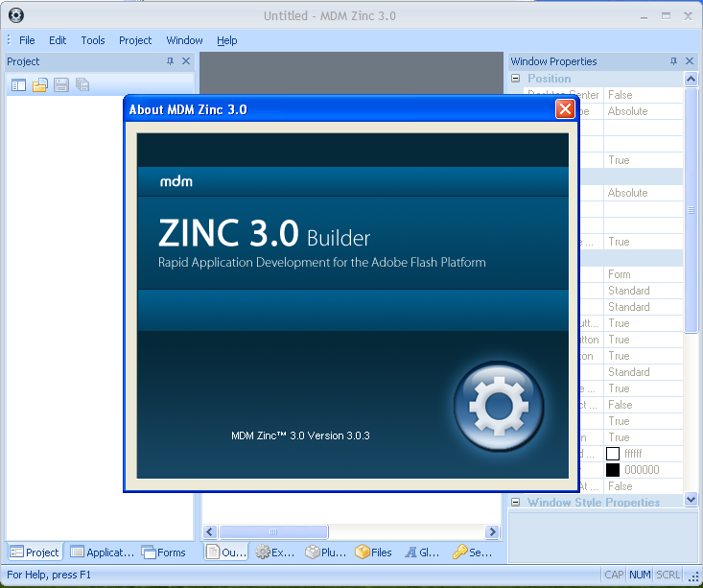The width and height of the screenshot is (703, 588).
Task: Click the ffffff color value text
Action: click(x=633, y=454)
